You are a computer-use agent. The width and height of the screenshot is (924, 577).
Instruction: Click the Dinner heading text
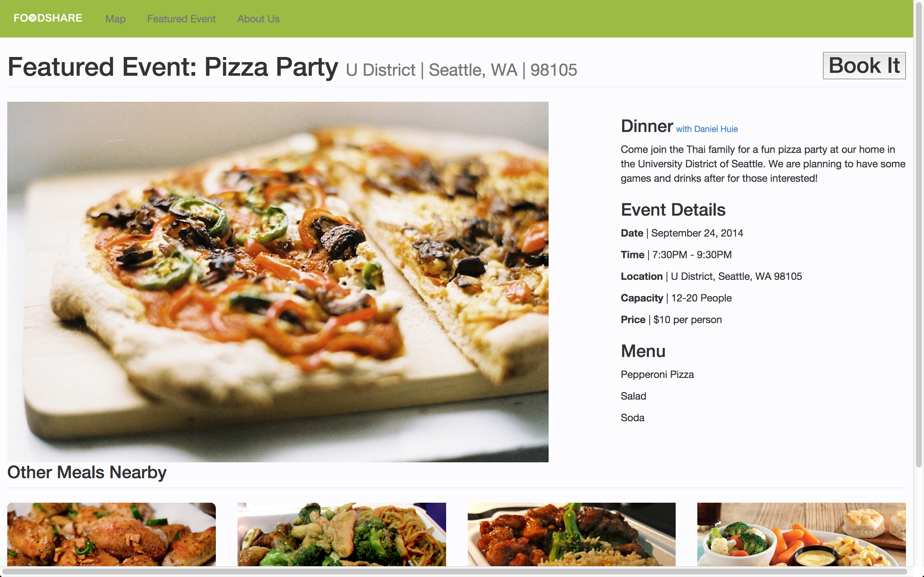(646, 126)
